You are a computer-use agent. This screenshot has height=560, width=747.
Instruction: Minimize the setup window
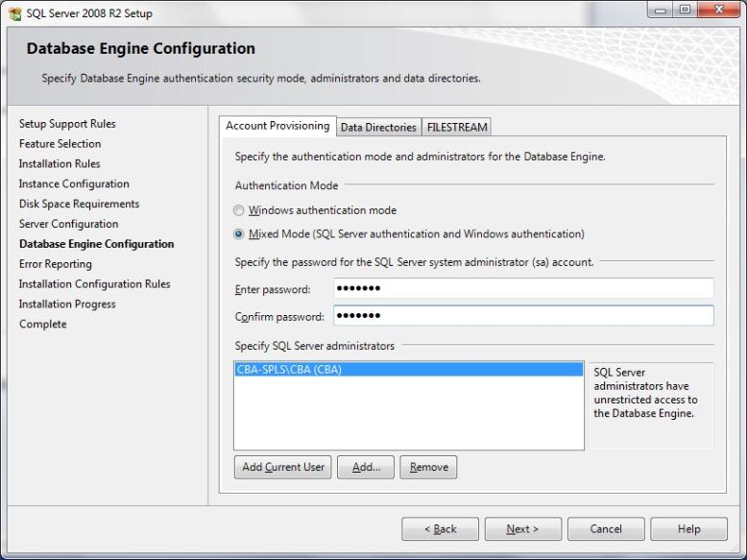click(x=660, y=10)
